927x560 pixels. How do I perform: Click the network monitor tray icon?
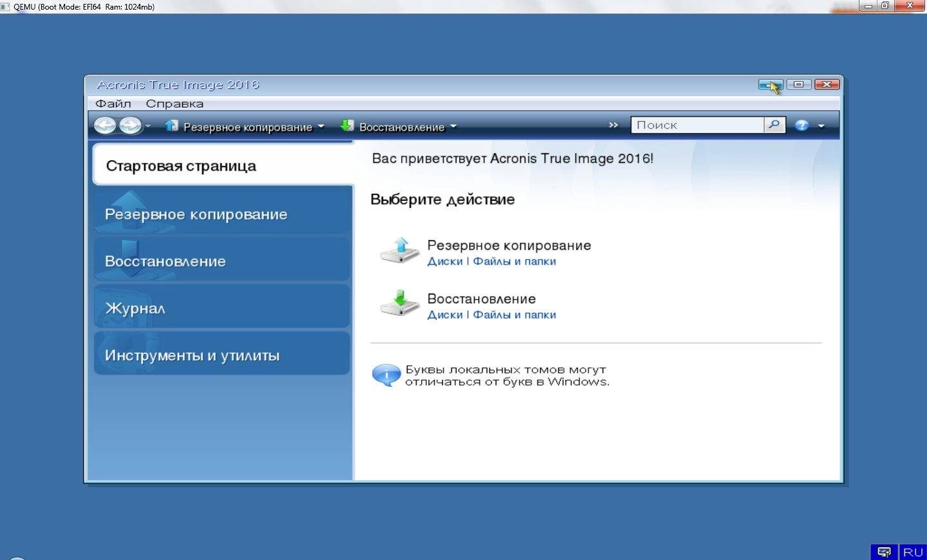[x=885, y=552]
